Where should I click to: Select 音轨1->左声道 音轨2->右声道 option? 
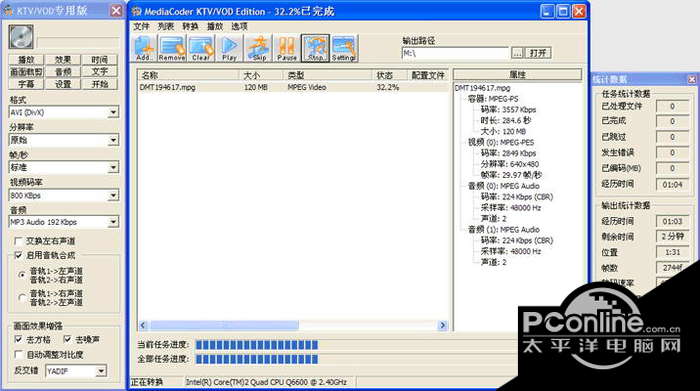[x=21, y=275]
